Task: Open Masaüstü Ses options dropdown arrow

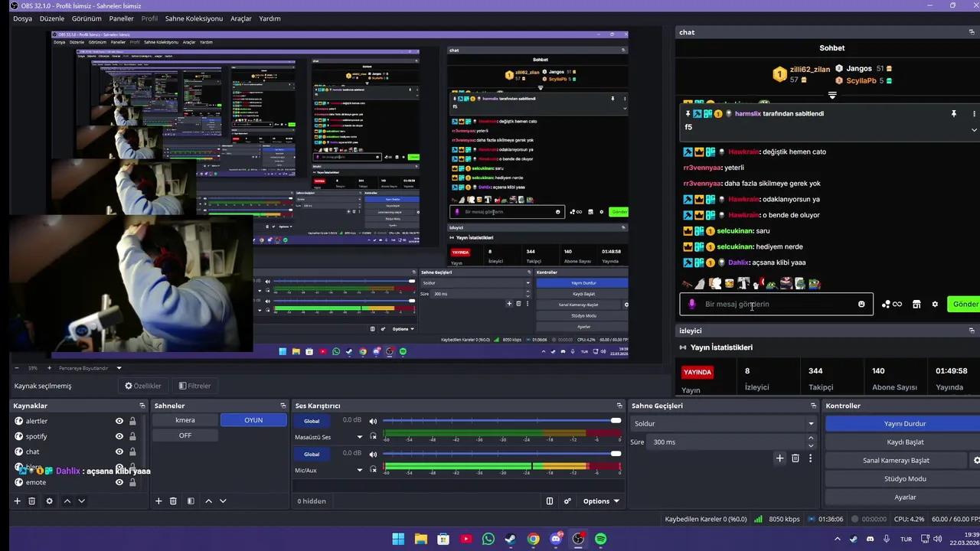Action: [359, 437]
